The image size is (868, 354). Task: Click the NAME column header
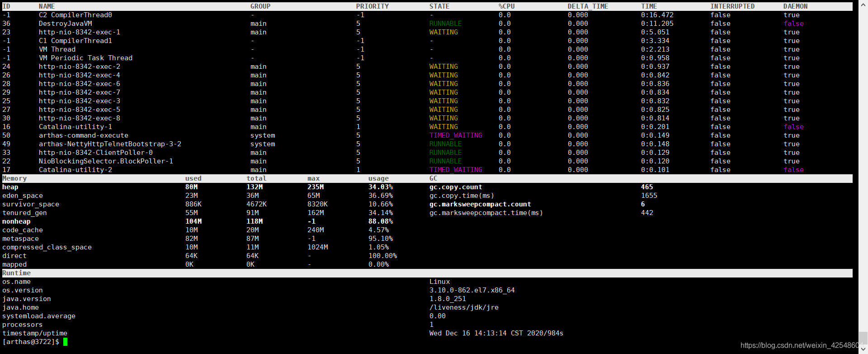click(47, 6)
